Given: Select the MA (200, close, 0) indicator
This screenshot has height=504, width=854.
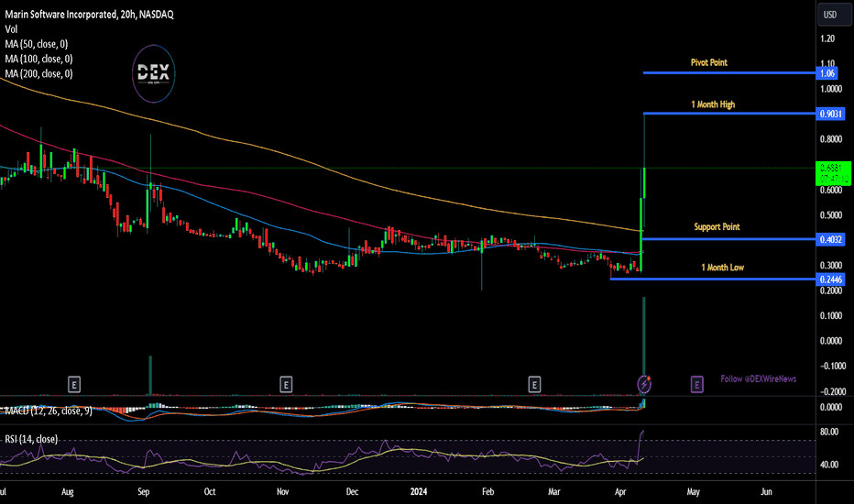Looking at the screenshot, I should [38, 73].
